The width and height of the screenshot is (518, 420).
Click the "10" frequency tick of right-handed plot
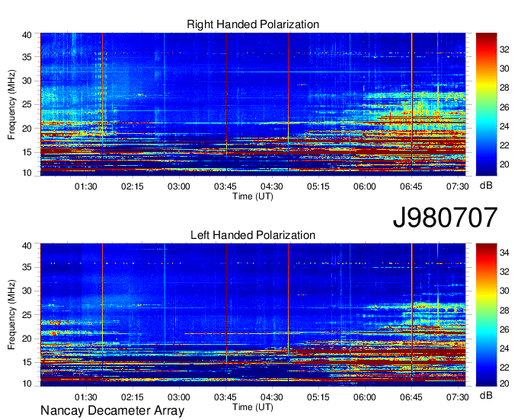27,173
